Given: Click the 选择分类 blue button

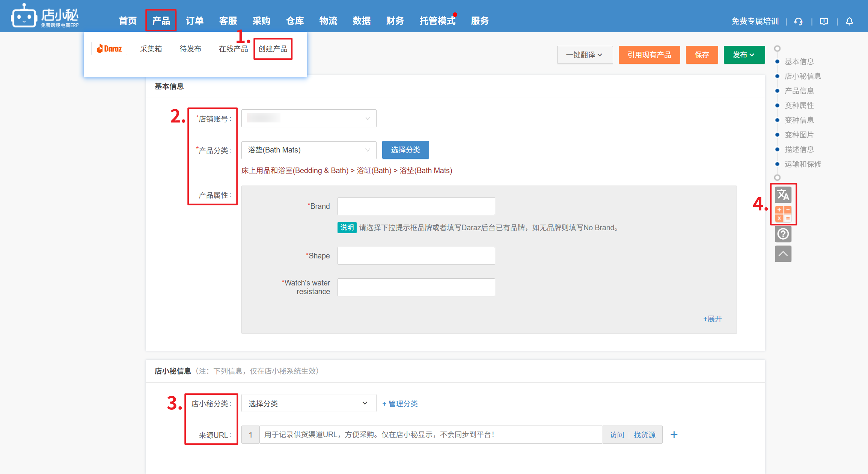Looking at the screenshot, I should [405, 150].
